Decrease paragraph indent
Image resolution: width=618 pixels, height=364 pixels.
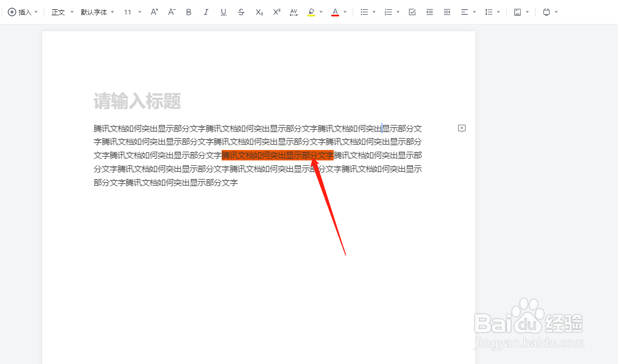(x=430, y=12)
